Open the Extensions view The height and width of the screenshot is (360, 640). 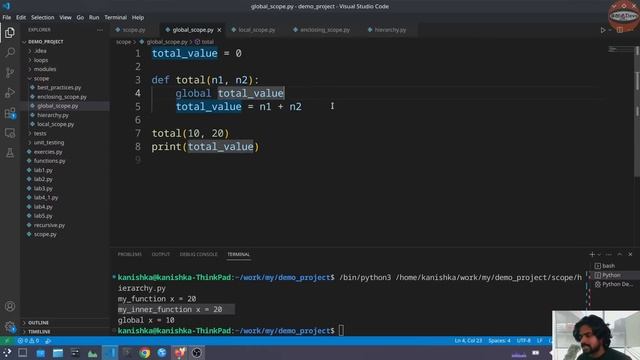[10, 113]
